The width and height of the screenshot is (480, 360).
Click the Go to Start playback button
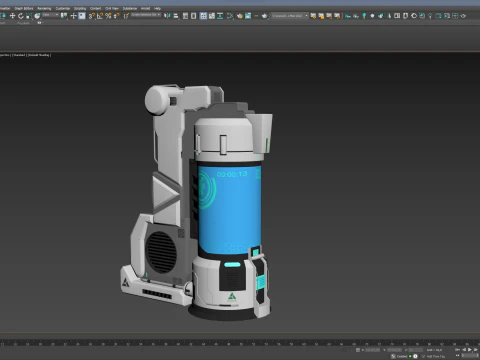[x=457, y=350]
